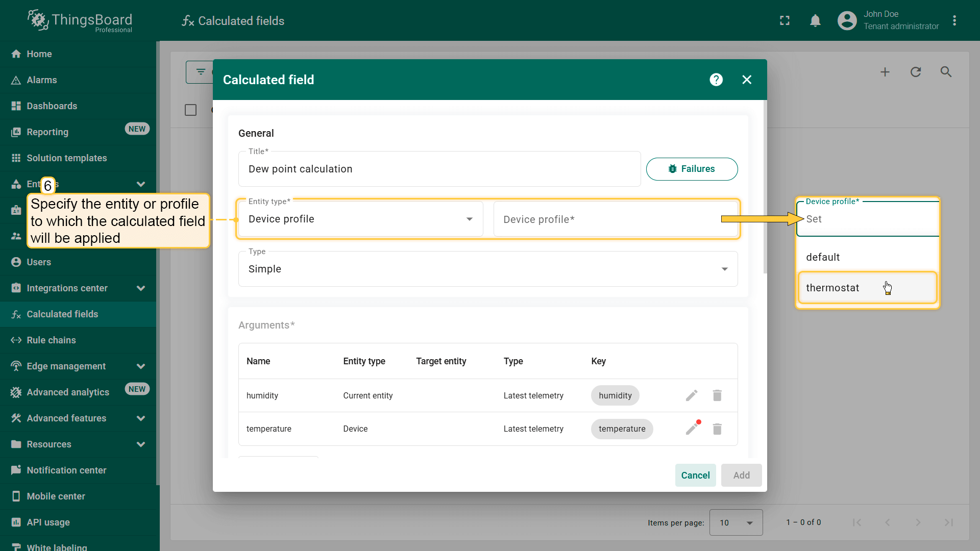Click the help question mark icon

click(716, 80)
